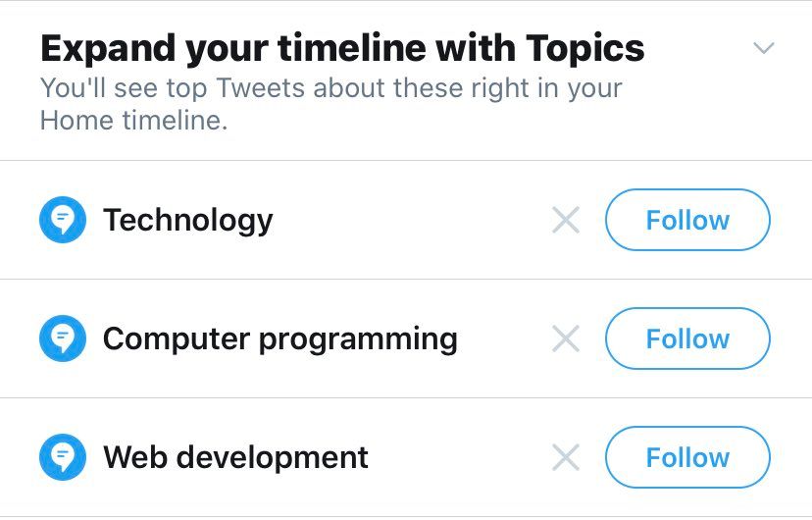Select the word 'programming' in the second topic
This screenshot has height=520, width=812.
point(358,340)
